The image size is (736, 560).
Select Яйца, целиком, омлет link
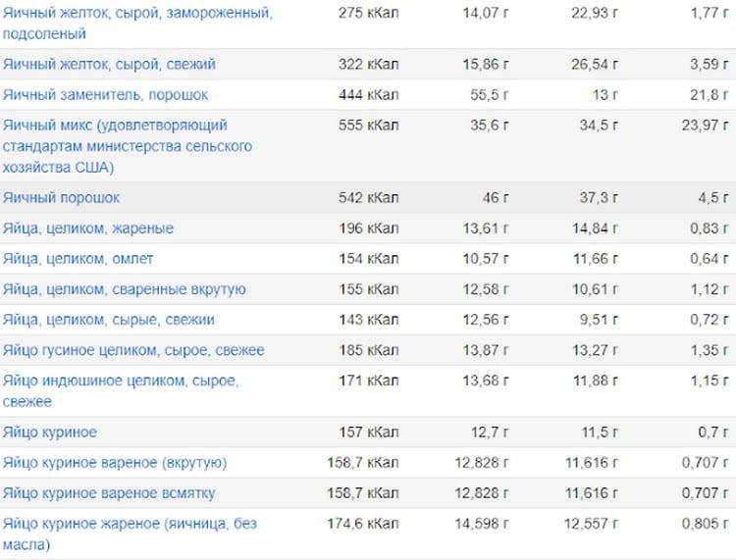pos(78,259)
